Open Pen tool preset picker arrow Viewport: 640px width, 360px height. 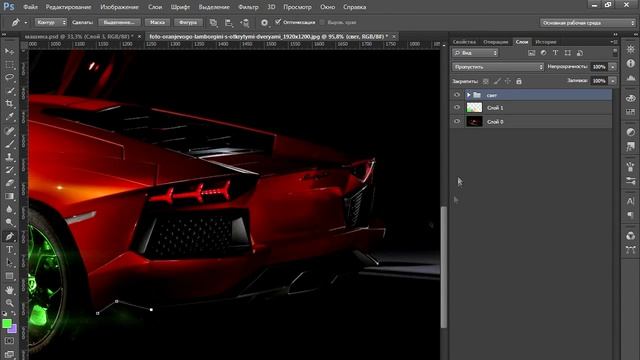pyautogui.click(x=26, y=23)
